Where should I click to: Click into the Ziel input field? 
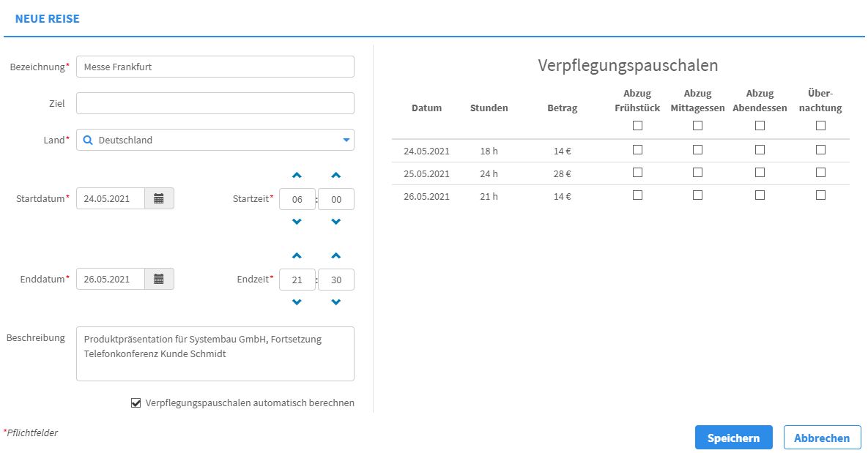tap(215, 102)
